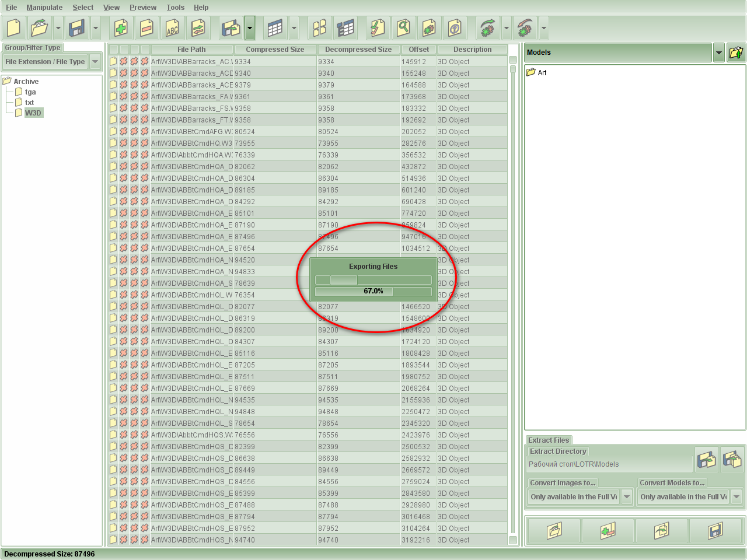Click the green-arrow gear script icon

(x=488, y=27)
